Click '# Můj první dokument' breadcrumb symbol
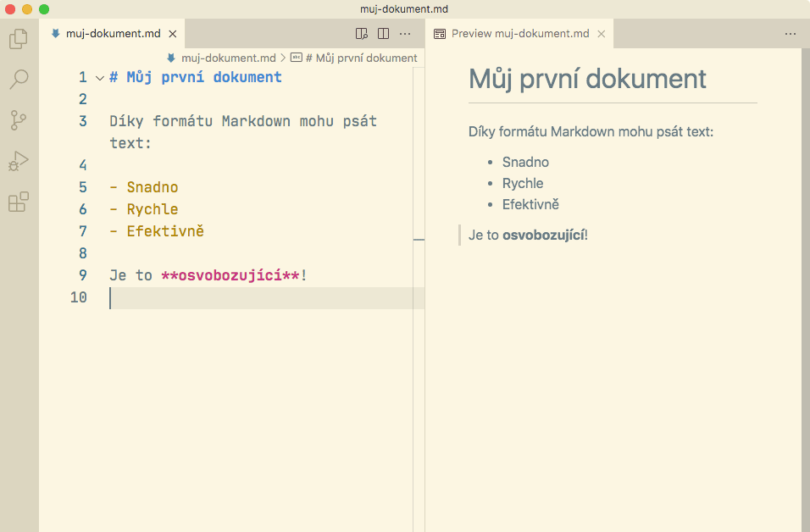The image size is (810, 532). tap(361, 58)
